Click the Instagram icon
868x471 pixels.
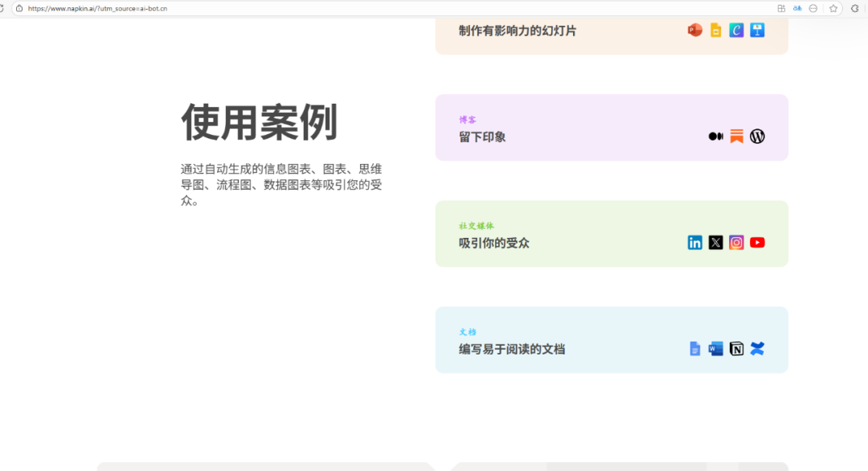[x=736, y=243]
